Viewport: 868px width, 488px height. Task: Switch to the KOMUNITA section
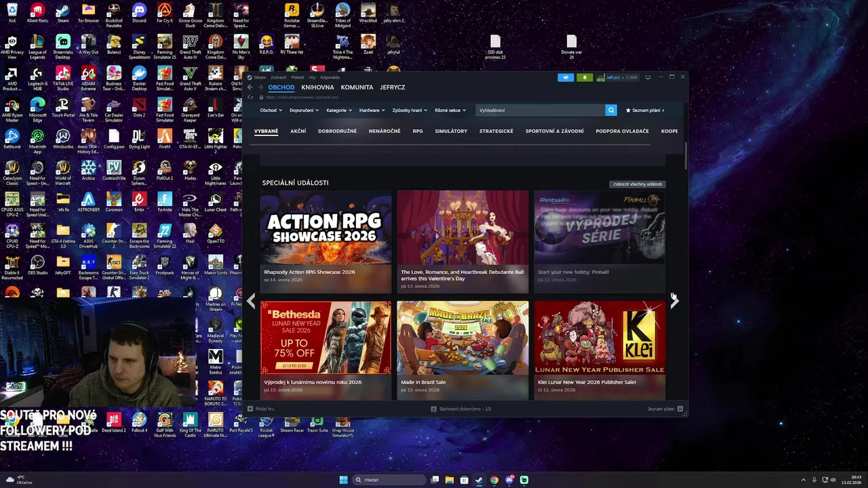(357, 87)
